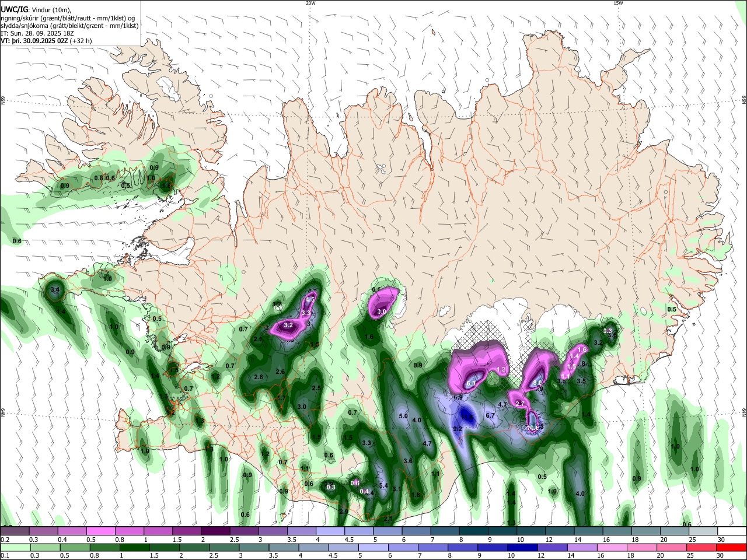
Task: Click the '3.1' precipitation value on the map
Action: (396, 489)
